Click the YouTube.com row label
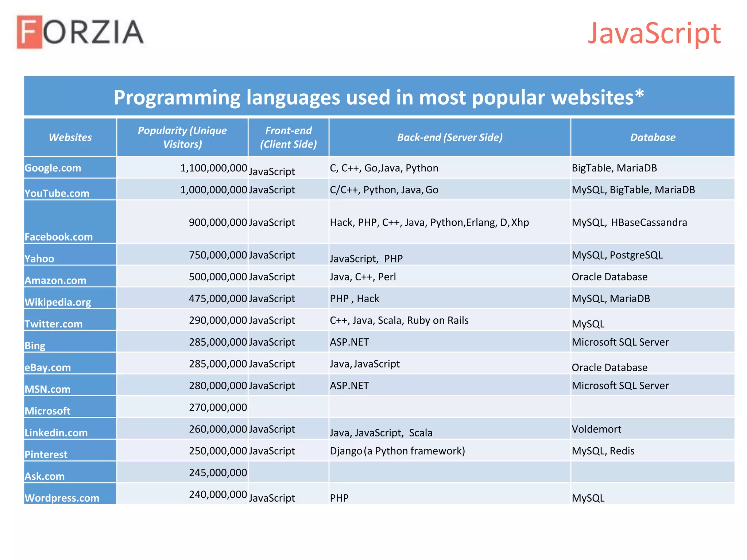 57,193
